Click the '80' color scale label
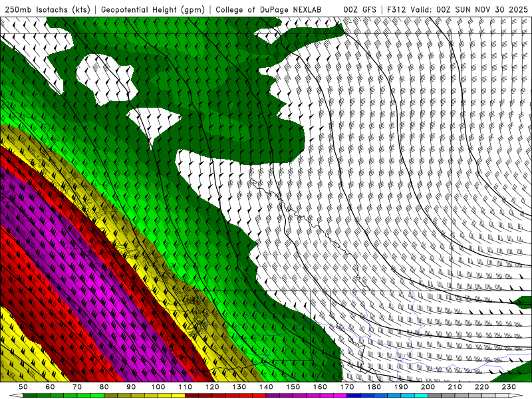Viewport: 532px width, 399px height. coord(104,387)
